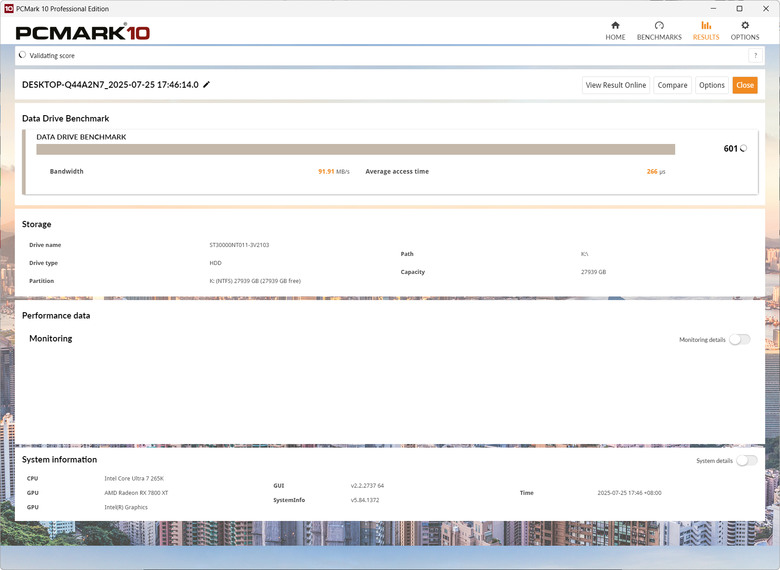Click the drive type value HDD
780x570 pixels.
point(215,263)
